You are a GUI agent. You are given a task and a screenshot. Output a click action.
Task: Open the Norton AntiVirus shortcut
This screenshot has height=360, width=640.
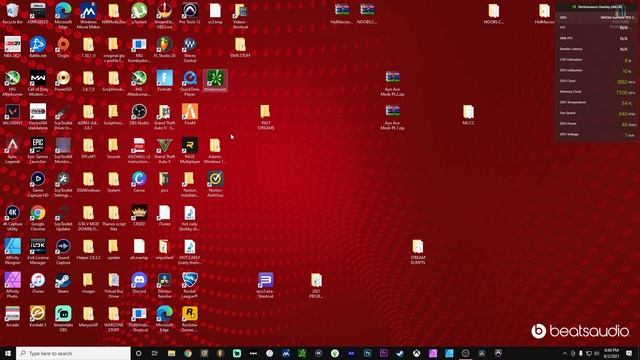coord(215,184)
